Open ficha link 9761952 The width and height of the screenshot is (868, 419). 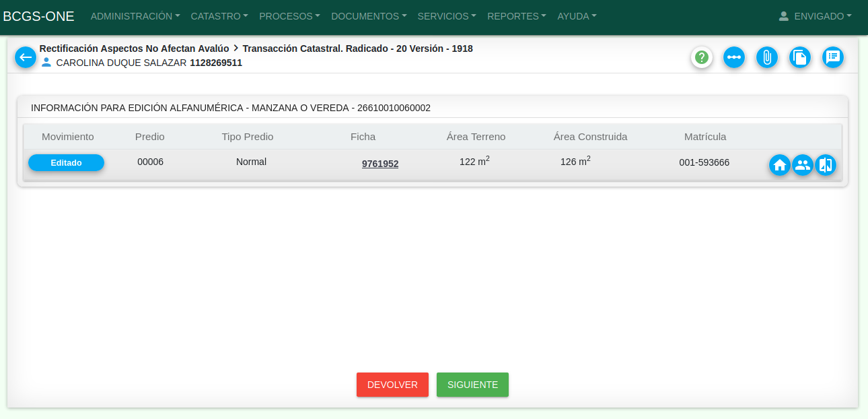coord(380,164)
